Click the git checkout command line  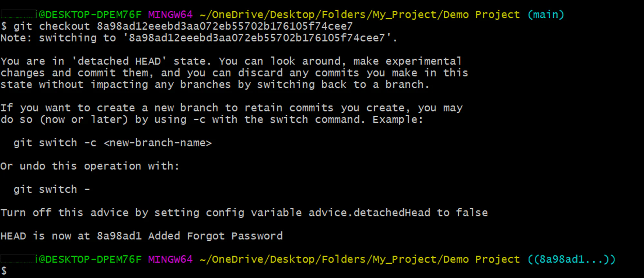tap(177, 26)
